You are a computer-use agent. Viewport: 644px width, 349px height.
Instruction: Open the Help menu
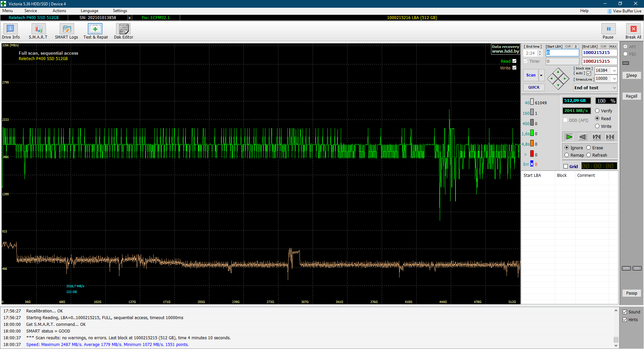click(x=584, y=11)
